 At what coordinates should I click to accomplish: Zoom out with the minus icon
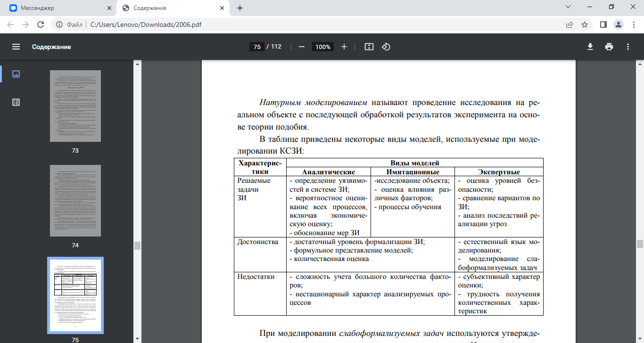(302, 47)
